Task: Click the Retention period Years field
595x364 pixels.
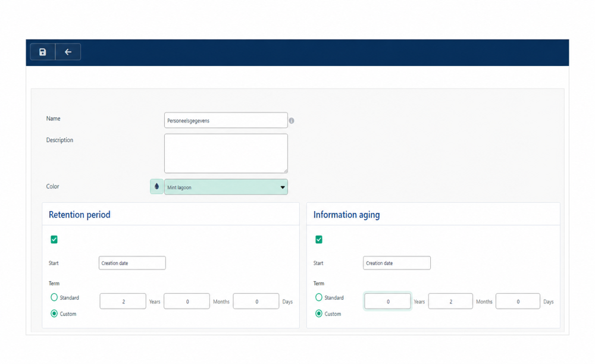Action: point(123,302)
